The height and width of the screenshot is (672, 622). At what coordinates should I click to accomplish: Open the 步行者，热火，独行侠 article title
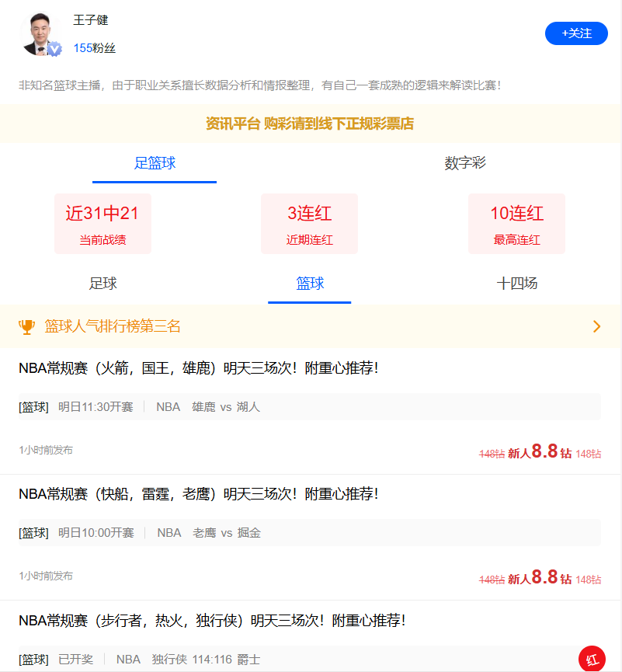tap(211, 621)
